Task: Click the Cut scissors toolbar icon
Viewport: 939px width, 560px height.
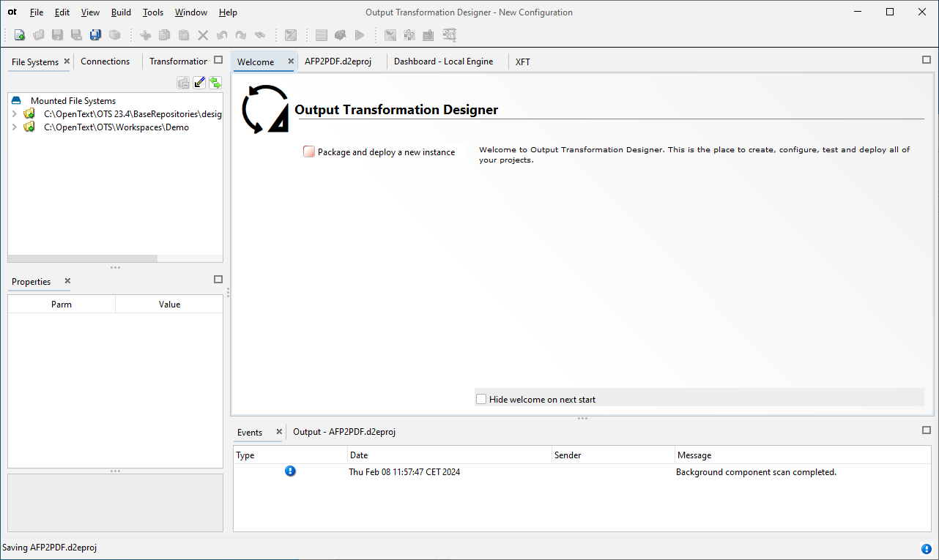Action: point(146,35)
